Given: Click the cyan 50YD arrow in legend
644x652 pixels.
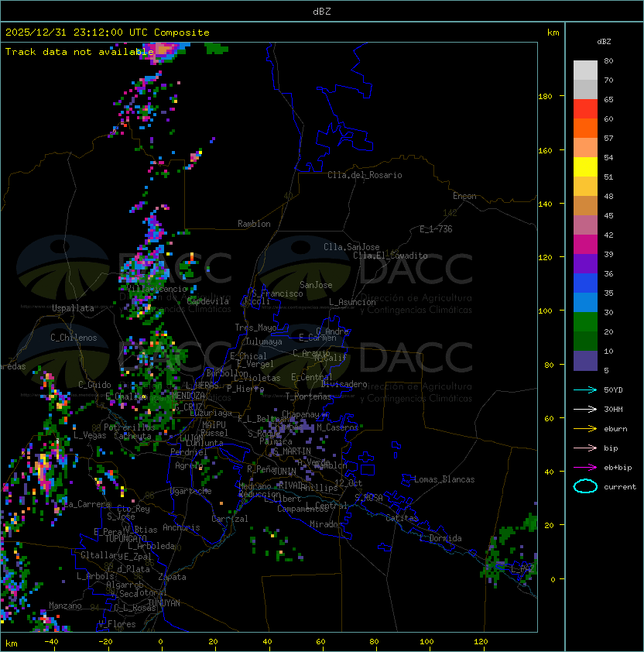Looking at the screenshot, I should click(585, 389).
